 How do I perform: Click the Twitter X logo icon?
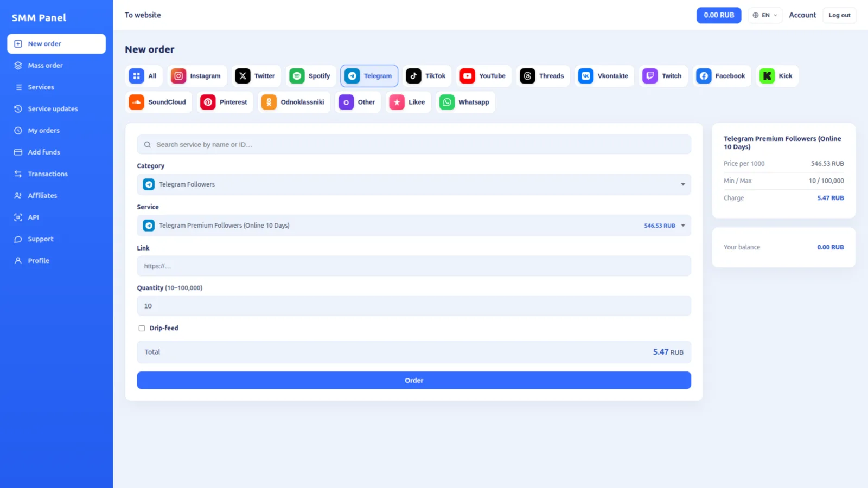(x=242, y=76)
